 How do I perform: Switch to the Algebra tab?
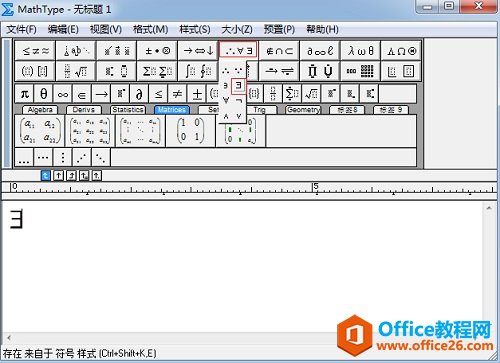(x=40, y=110)
